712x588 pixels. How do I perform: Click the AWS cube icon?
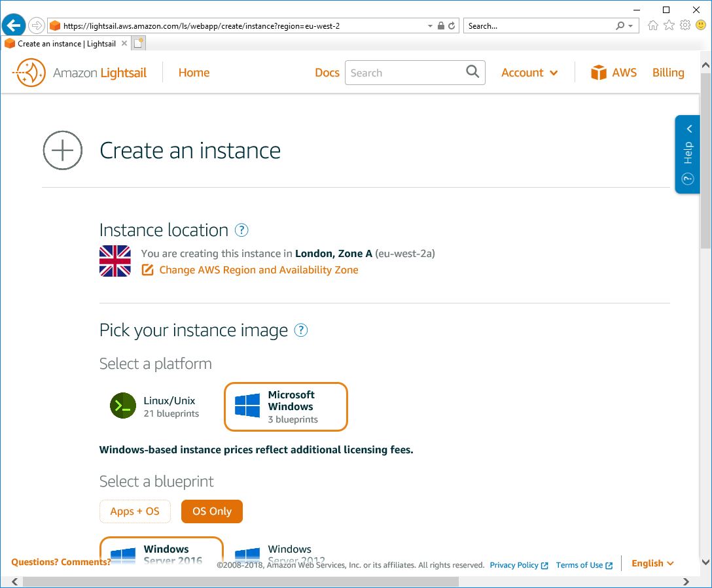[x=599, y=73]
